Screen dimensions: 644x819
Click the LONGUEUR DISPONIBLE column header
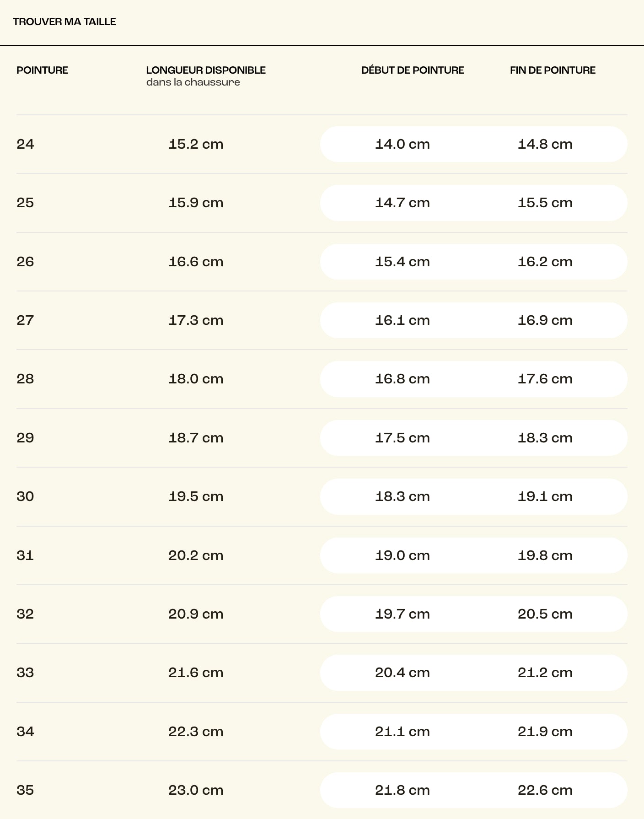pyautogui.click(x=206, y=70)
